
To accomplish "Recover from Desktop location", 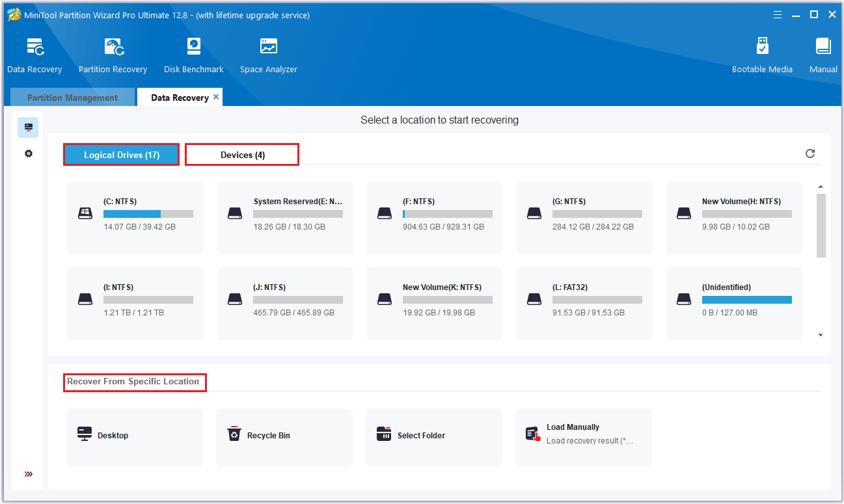I will (x=135, y=438).
